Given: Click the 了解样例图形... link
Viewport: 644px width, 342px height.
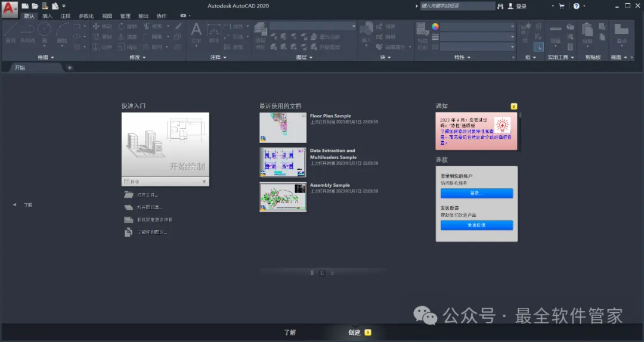Looking at the screenshot, I should (152, 232).
